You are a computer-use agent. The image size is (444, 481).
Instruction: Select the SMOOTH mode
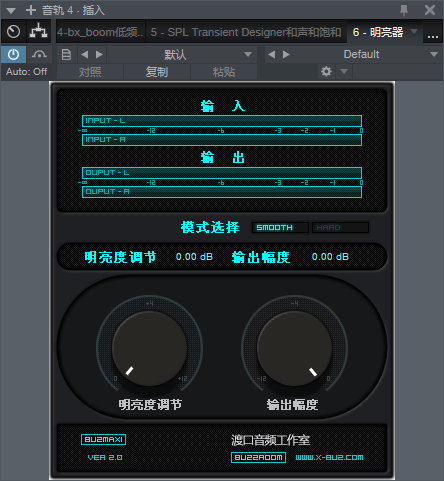coord(280,228)
